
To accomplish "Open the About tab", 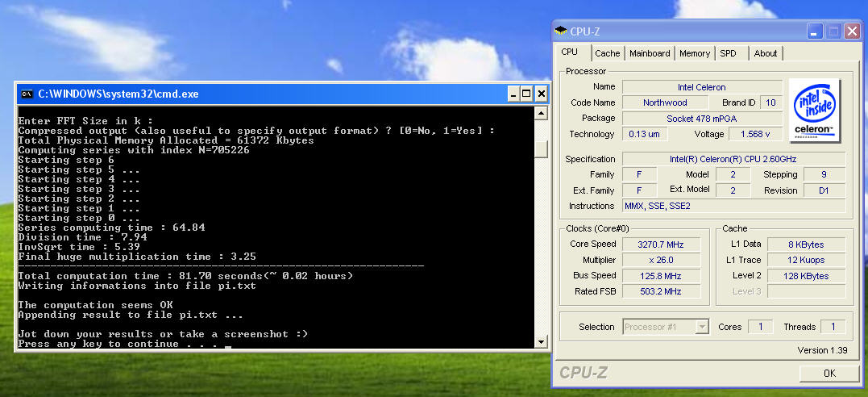I will click(x=766, y=53).
